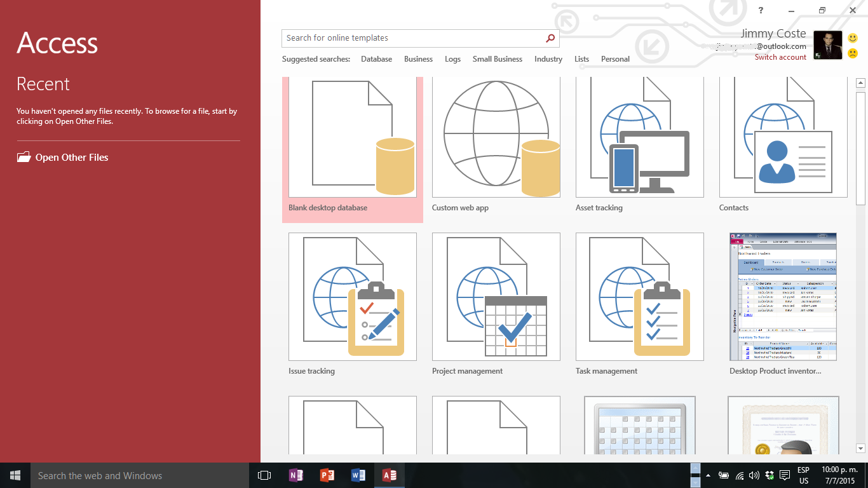The image size is (868, 488).
Task: Open PowerPoint from the taskbar
Action: click(327, 475)
